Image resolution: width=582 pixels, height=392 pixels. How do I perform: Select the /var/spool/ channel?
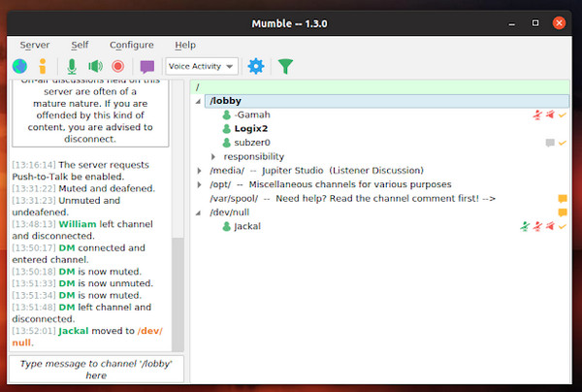(353, 199)
